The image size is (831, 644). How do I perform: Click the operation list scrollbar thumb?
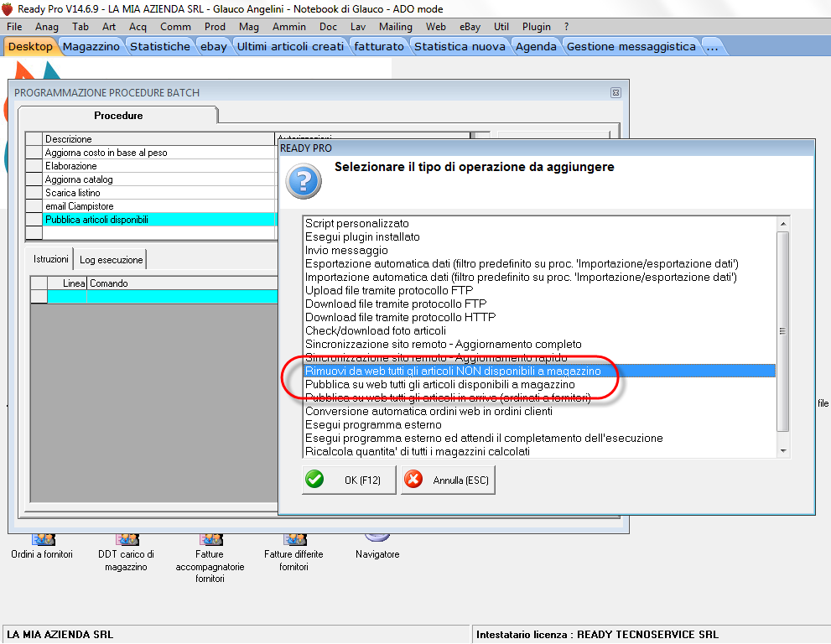coord(782,331)
